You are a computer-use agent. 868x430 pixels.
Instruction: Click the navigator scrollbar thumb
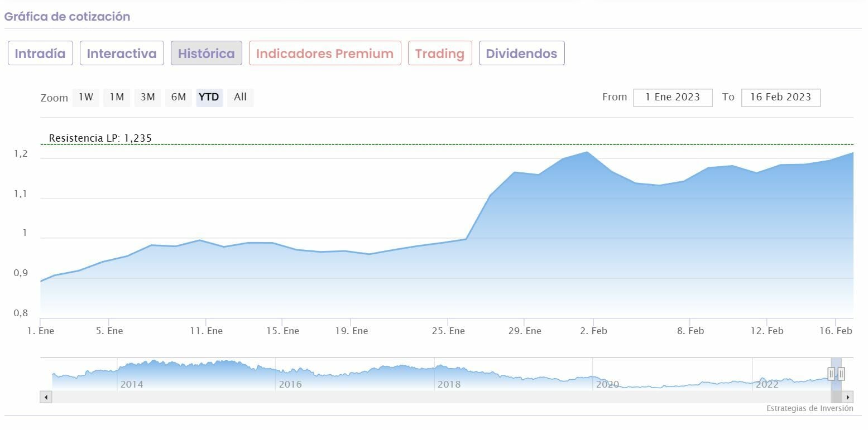pyautogui.click(x=836, y=397)
